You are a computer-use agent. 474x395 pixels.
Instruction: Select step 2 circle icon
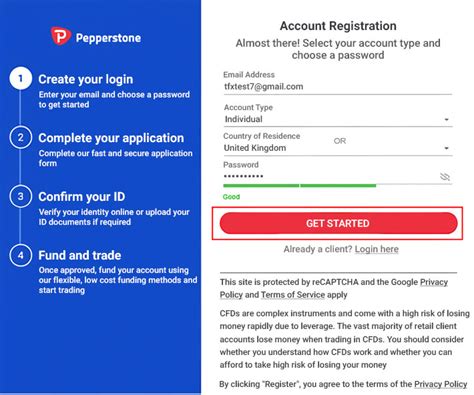(21, 138)
